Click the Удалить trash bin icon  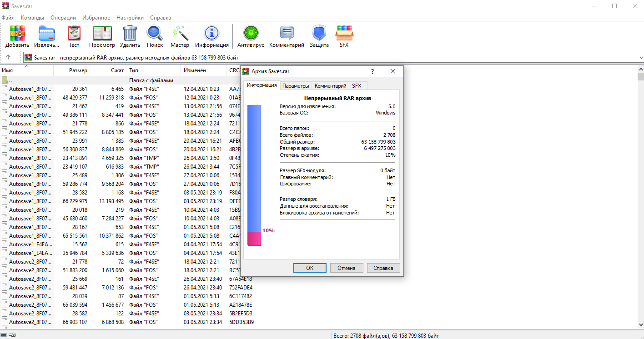[130, 34]
